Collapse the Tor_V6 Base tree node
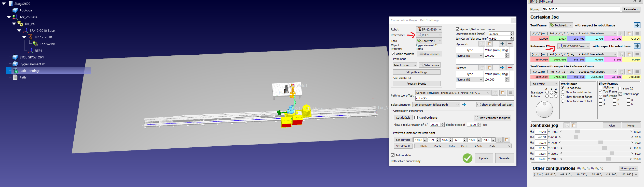 (9, 17)
